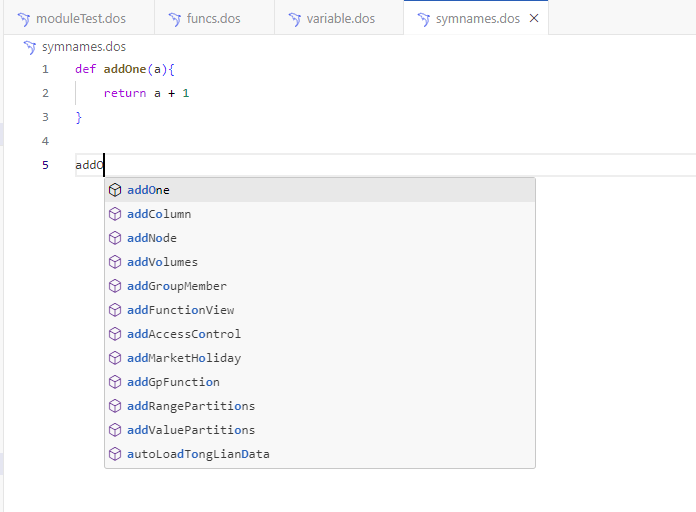Close the symnames.dos tab

[534, 19]
